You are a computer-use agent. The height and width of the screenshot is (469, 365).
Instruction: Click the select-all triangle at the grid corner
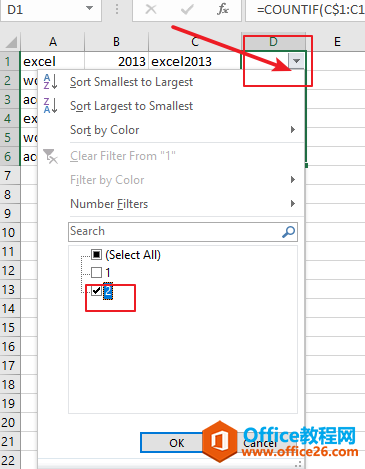pos(11,42)
